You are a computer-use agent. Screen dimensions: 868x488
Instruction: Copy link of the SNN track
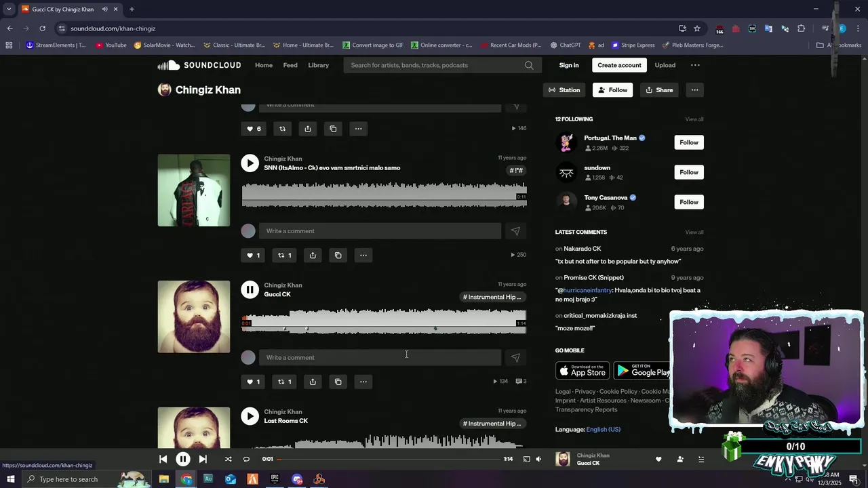(338, 256)
